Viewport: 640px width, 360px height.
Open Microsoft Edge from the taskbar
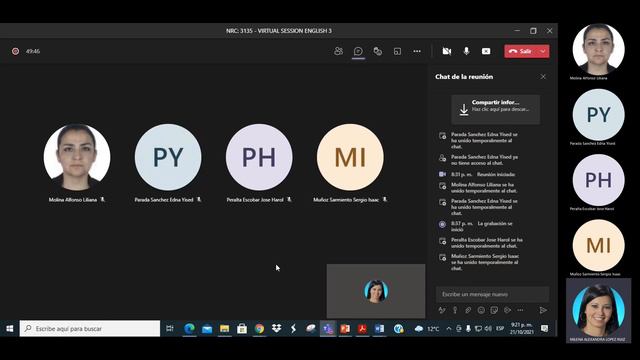coord(189,329)
